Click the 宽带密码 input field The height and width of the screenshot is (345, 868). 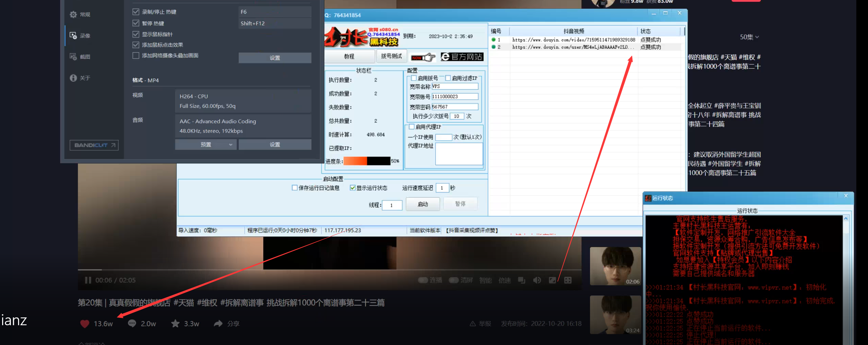point(455,107)
